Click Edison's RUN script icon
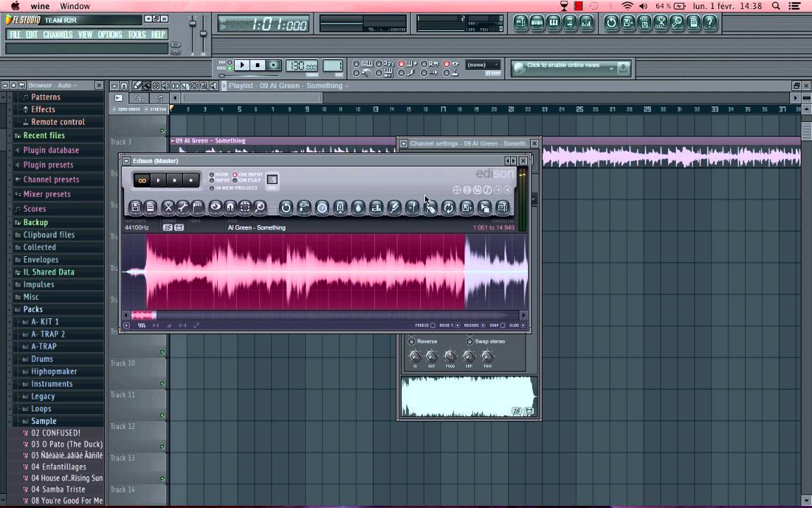This screenshot has height=508, width=812. tap(304, 208)
